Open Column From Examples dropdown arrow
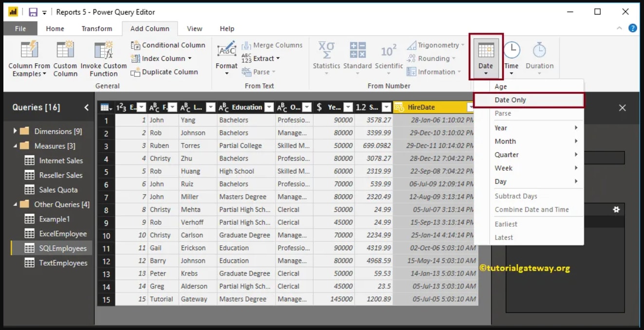644x330 pixels. (x=44, y=74)
